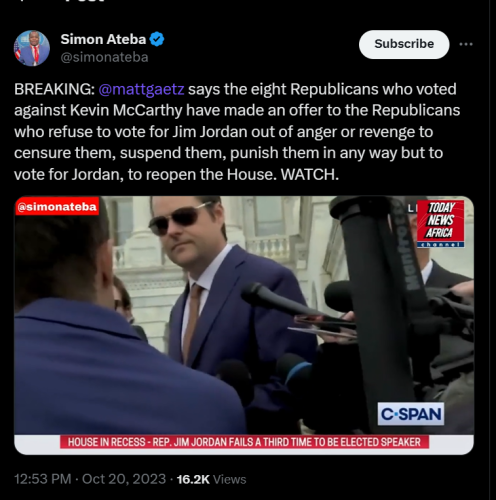Open the three-dot more options menu
Screen dimensions: 496x500
click(x=466, y=44)
